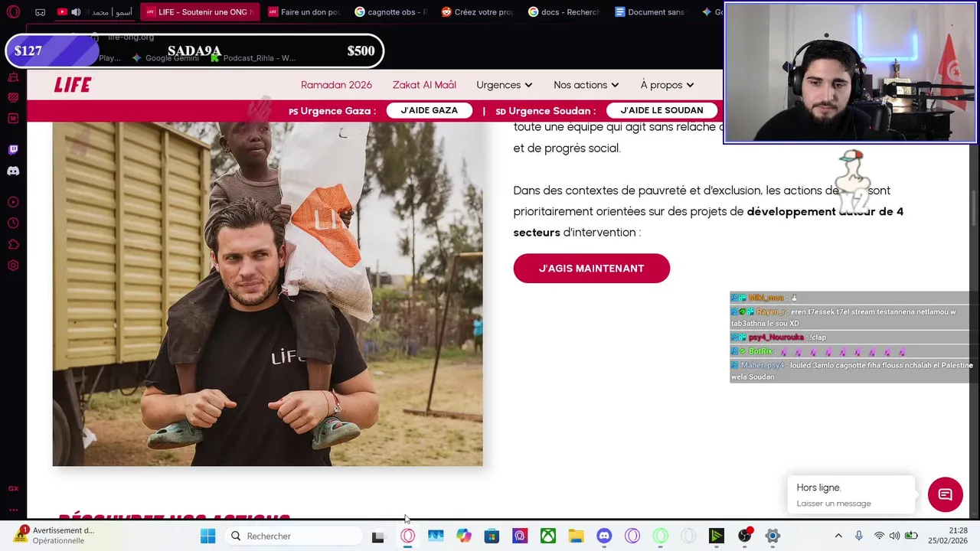
Task: Open the Opera GX main menu logo
Action: (13, 12)
